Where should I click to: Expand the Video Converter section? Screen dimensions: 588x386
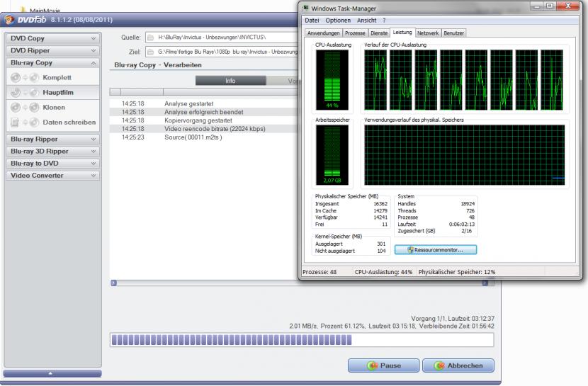point(53,176)
